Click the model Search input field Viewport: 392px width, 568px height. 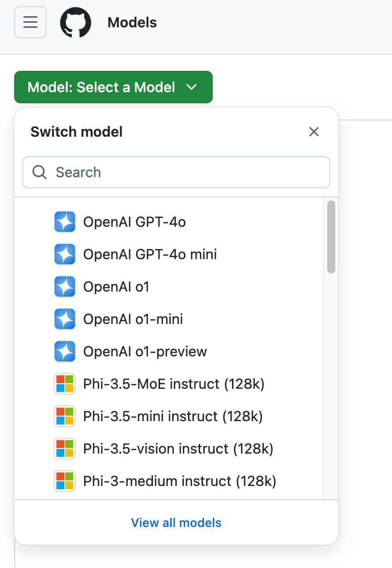point(176,172)
